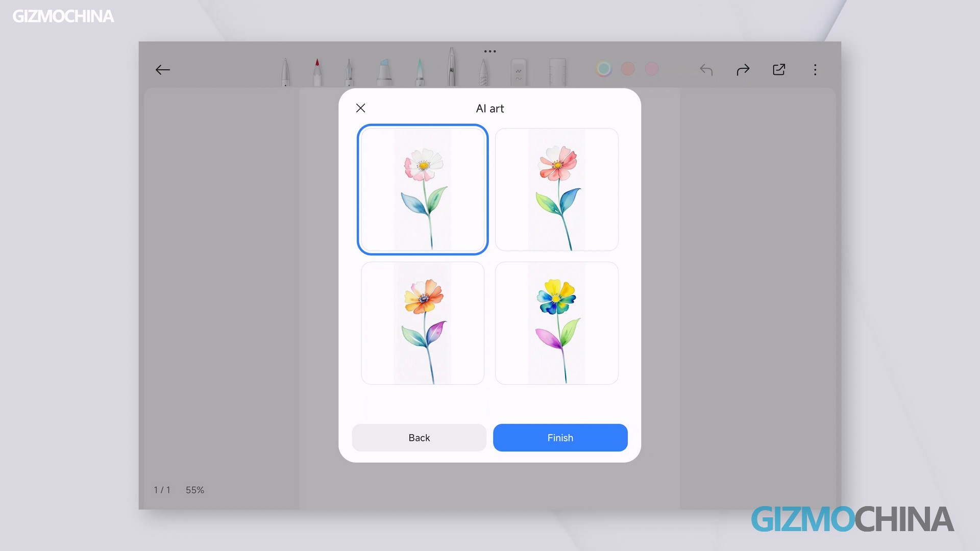Viewport: 980px width, 551px height.
Task: Go back with the Back button
Action: [419, 438]
